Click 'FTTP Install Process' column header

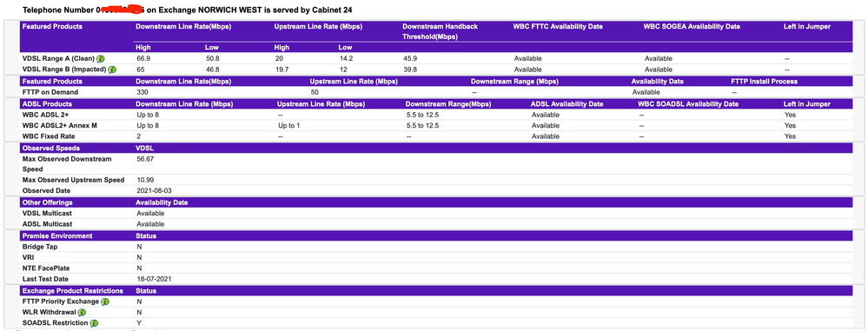tap(765, 82)
